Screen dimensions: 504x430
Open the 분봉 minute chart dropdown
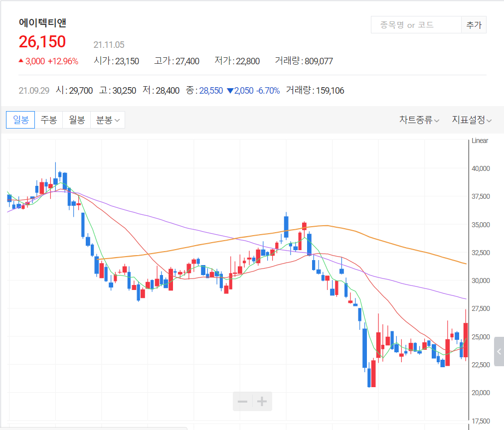(108, 120)
